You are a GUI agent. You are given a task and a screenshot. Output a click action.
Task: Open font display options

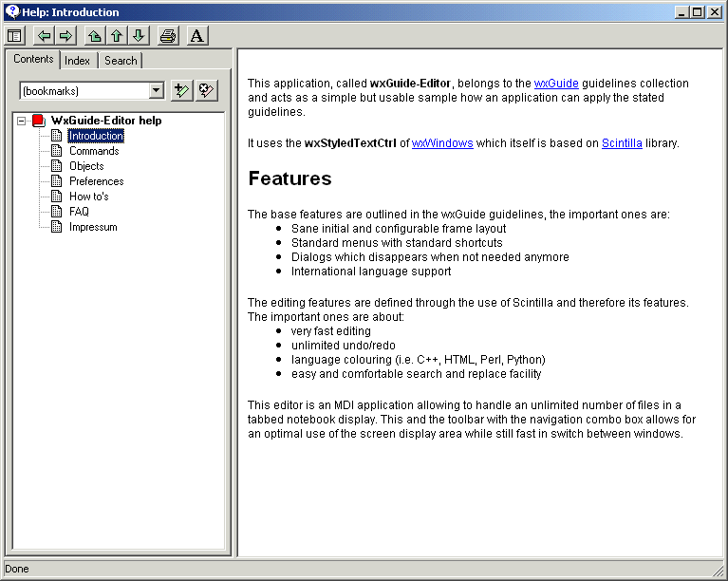(196, 36)
